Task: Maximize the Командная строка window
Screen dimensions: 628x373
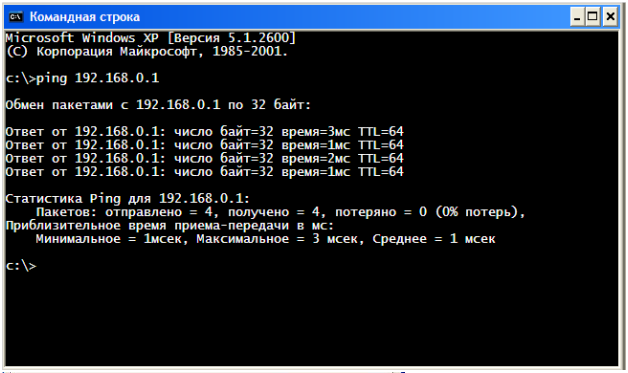Action: point(593,17)
